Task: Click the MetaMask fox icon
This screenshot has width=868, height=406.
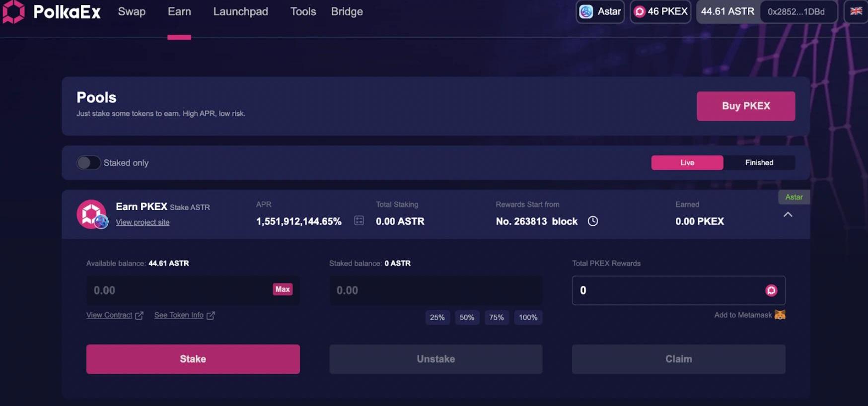Action: point(780,315)
